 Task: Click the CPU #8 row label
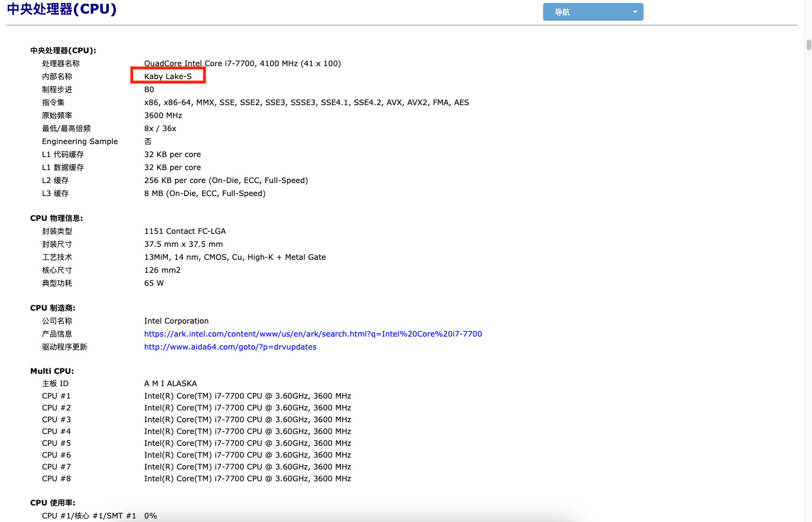(x=56, y=478)
